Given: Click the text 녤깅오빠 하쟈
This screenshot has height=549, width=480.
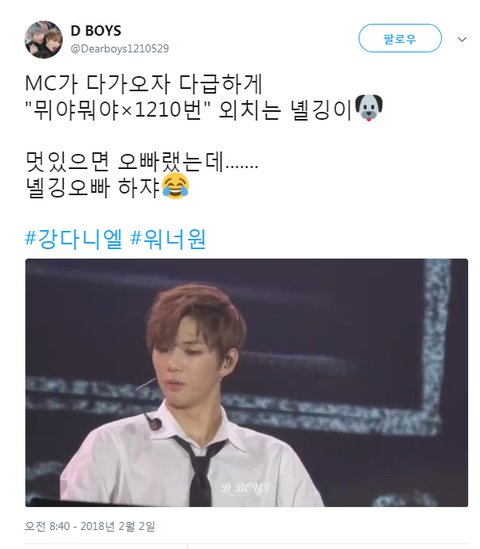Looking at the screenshot, I should [x=93, y=188].
